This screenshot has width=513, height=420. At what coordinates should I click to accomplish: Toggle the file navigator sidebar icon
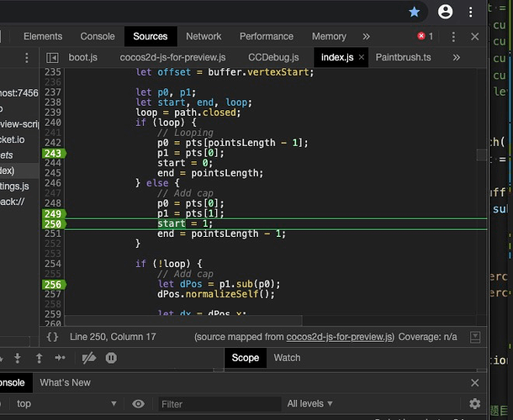click(52, 57)
